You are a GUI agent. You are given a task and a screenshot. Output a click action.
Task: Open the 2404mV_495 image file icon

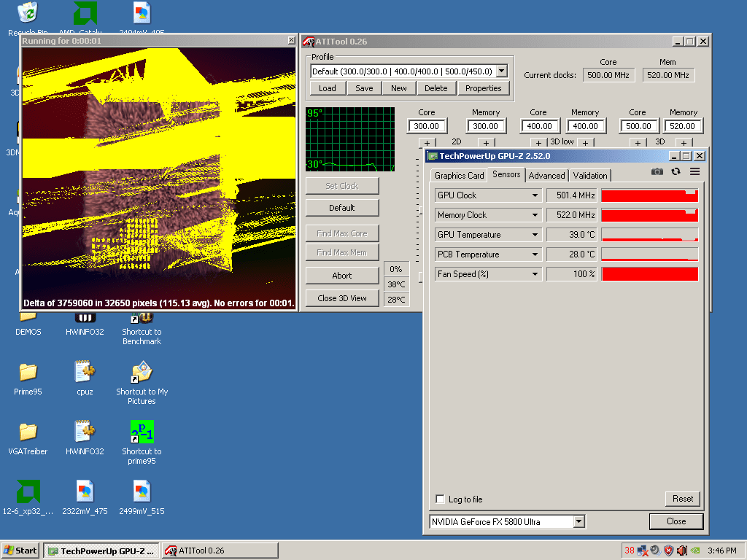point(142,13)
